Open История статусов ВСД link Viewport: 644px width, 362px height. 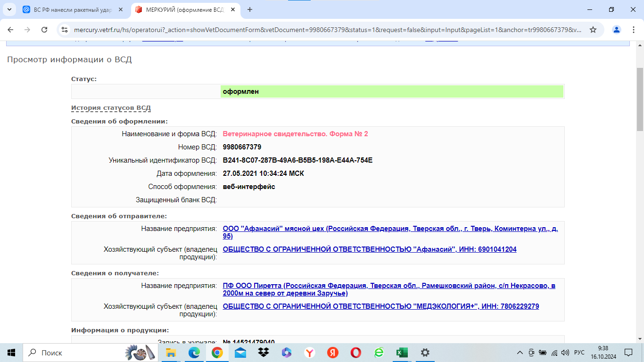click(x=111, y=108)
